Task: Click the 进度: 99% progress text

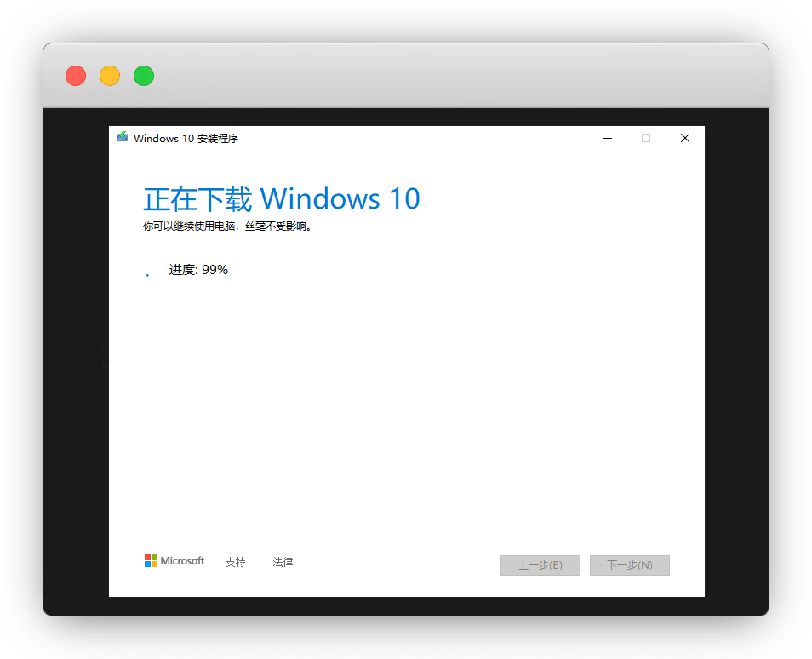Action: [198, 270]
